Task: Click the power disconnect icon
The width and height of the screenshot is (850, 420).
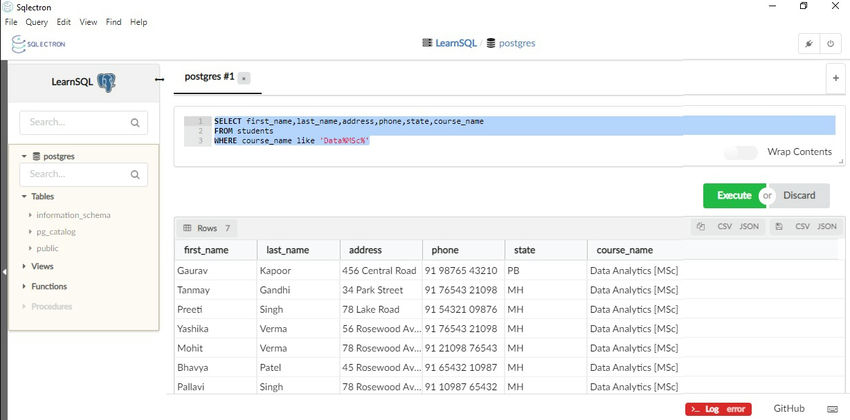Action: [830, 44]
